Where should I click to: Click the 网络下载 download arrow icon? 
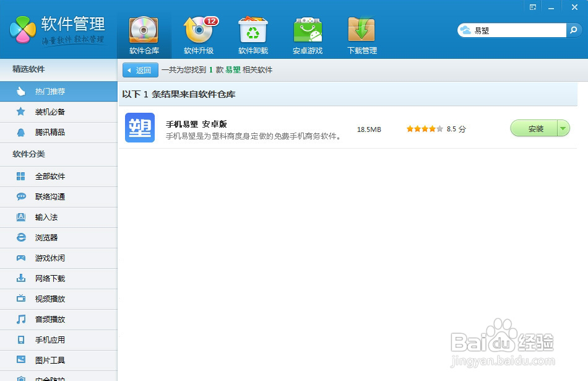[x=21, y=278]
